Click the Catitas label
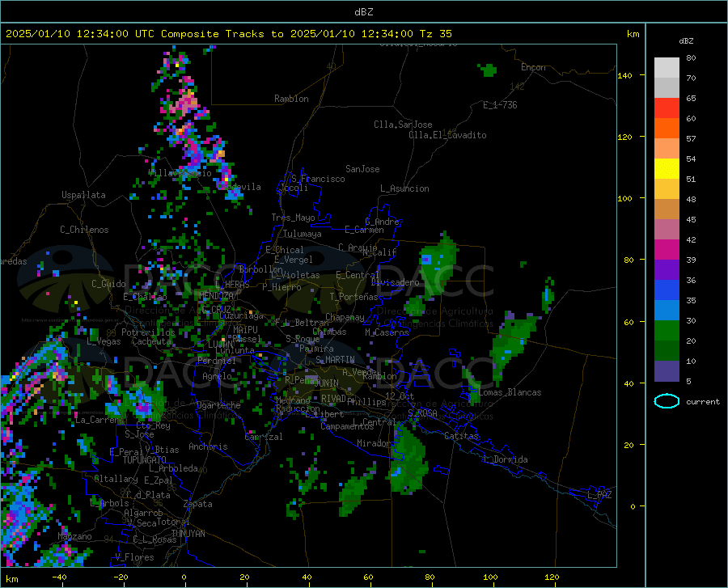Viewport: 728px width, 588px height. point(462,436)
